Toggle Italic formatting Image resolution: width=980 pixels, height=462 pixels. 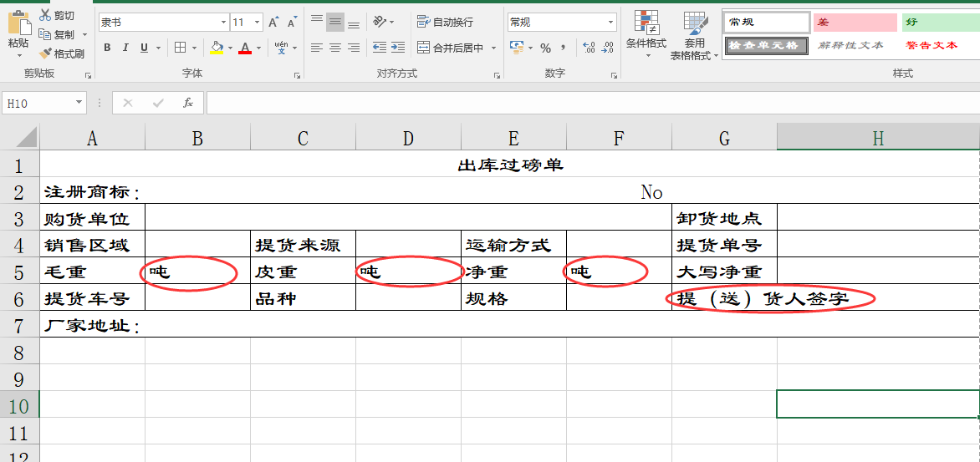click(x=125, y=48)
